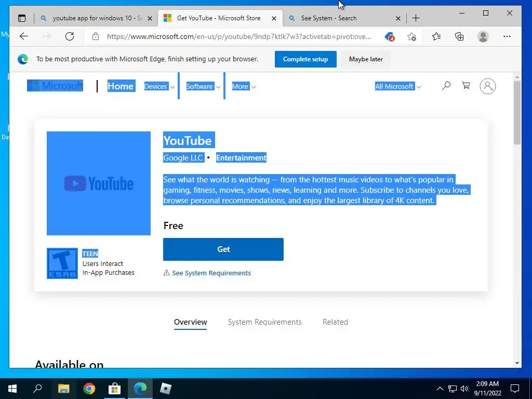
Task: Open the Google LLC publisher link
Action: (183, 158)
